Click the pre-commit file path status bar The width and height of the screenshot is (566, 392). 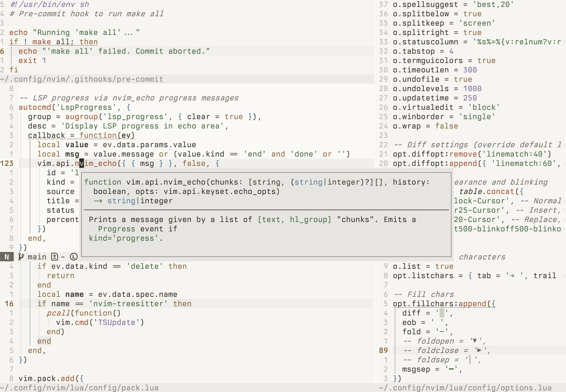tap(82, 79)
